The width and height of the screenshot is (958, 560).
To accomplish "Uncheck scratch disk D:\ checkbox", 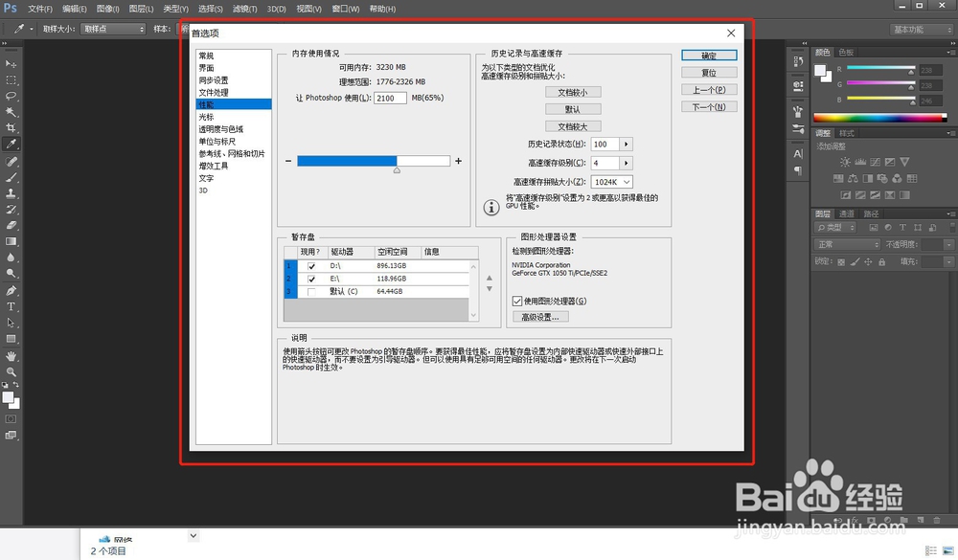I will 311,266.
